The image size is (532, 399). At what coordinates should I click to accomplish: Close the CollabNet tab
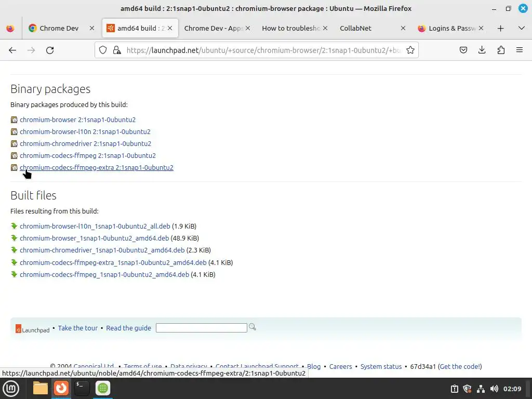click(403, 28)
